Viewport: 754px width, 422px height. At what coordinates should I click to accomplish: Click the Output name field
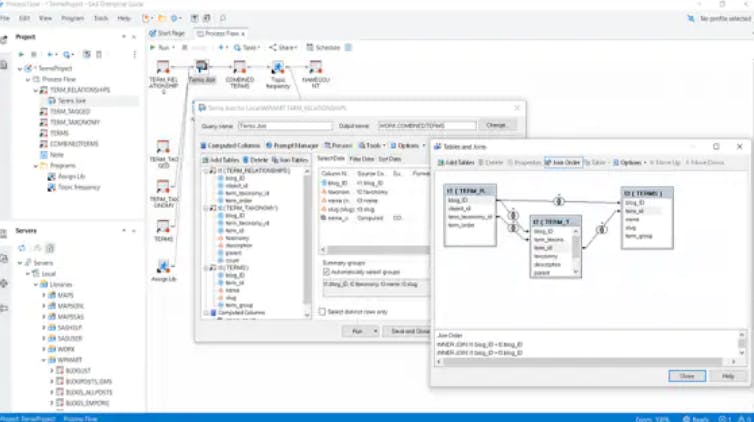(x=427, y=126)
